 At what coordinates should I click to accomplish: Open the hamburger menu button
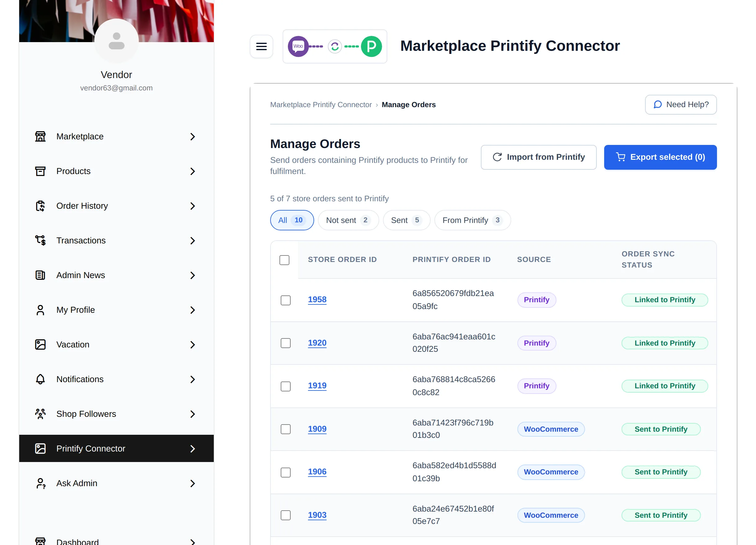261,46
